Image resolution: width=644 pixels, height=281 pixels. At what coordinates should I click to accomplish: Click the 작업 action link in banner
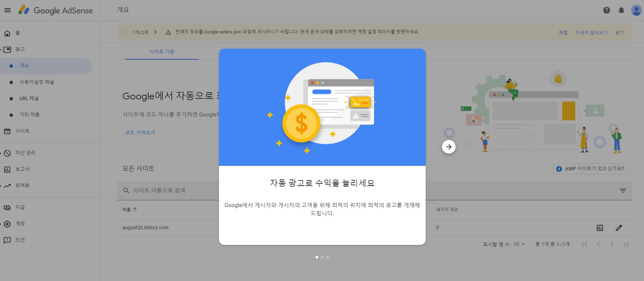point(563,32)
